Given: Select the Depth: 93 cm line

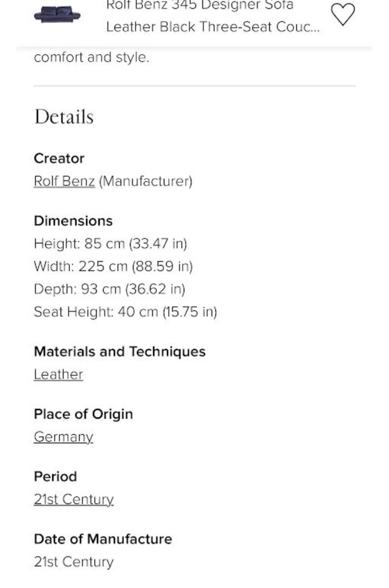Looking at the screenshot, I should point(109,289).
